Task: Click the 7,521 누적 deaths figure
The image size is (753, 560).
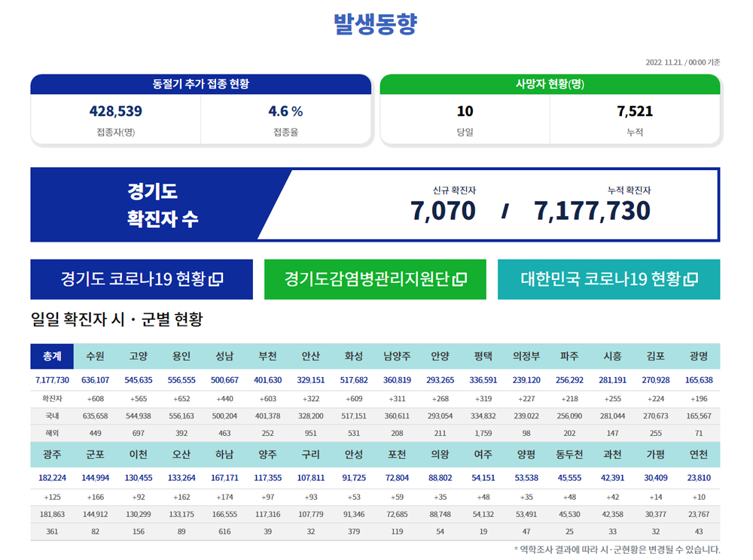Action: point(635,111)
